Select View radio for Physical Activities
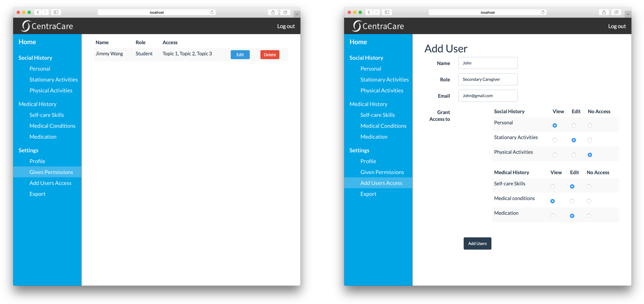 point(555,155)
